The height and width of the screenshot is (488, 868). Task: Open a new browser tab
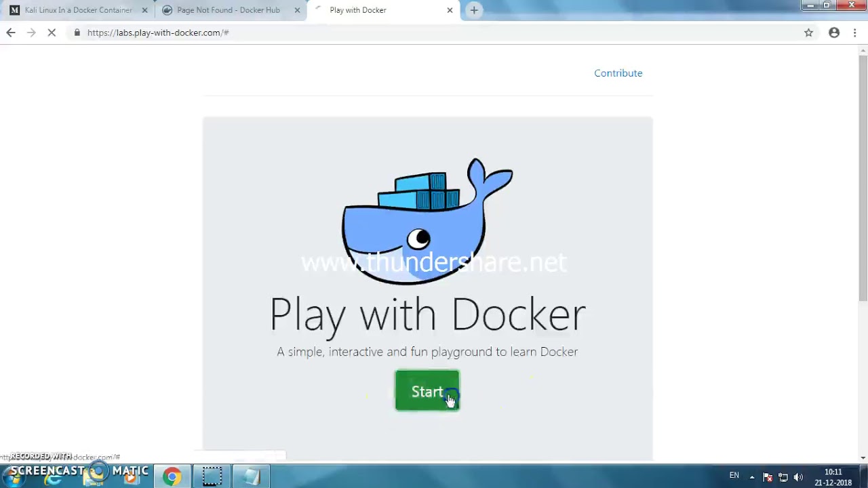point(474,10)
